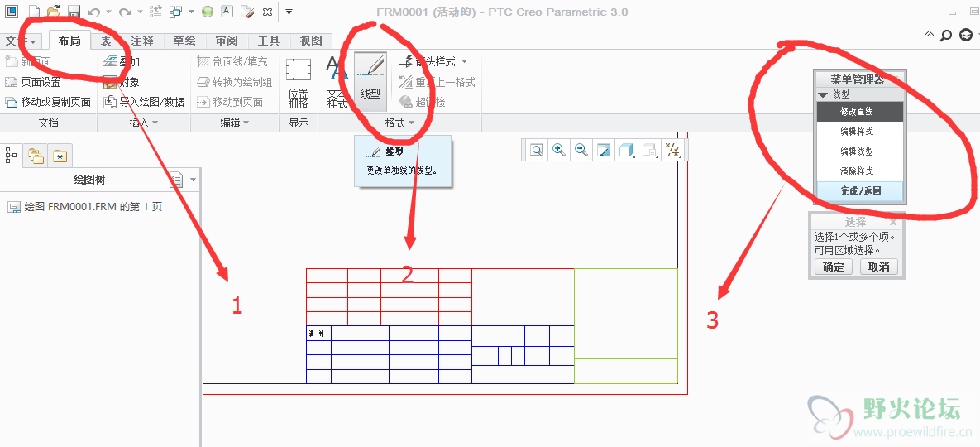980x447 pixels.
Task: Click the New file icon in quick access toolbar
Action: (x=35, y=12)
